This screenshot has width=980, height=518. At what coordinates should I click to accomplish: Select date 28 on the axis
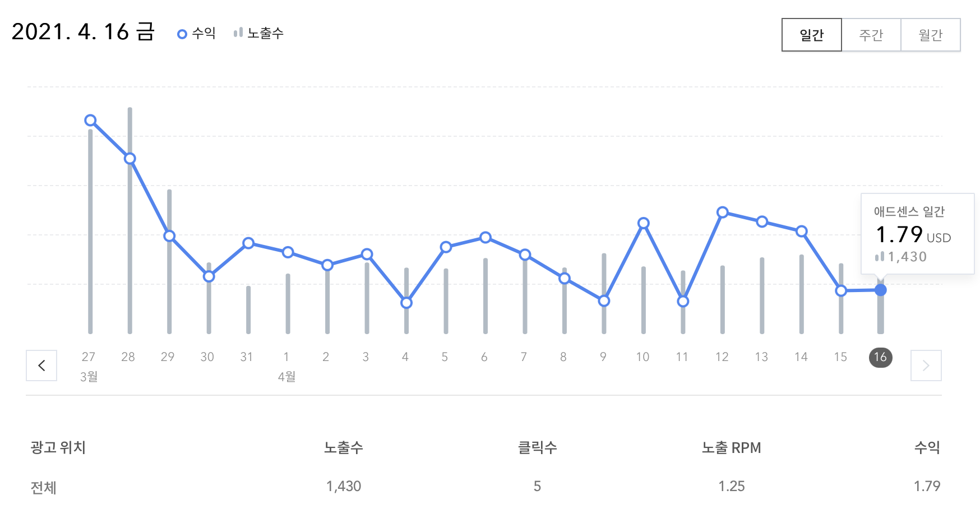128,357
